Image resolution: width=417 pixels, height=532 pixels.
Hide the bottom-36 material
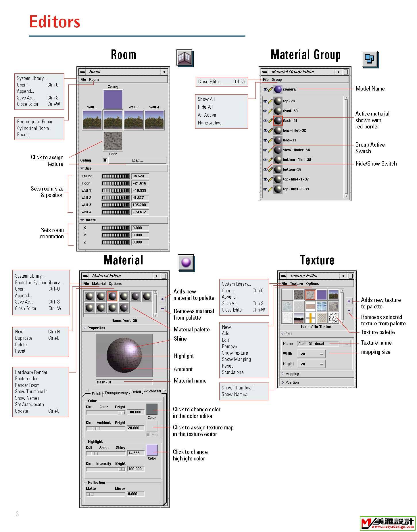(265, 170)
